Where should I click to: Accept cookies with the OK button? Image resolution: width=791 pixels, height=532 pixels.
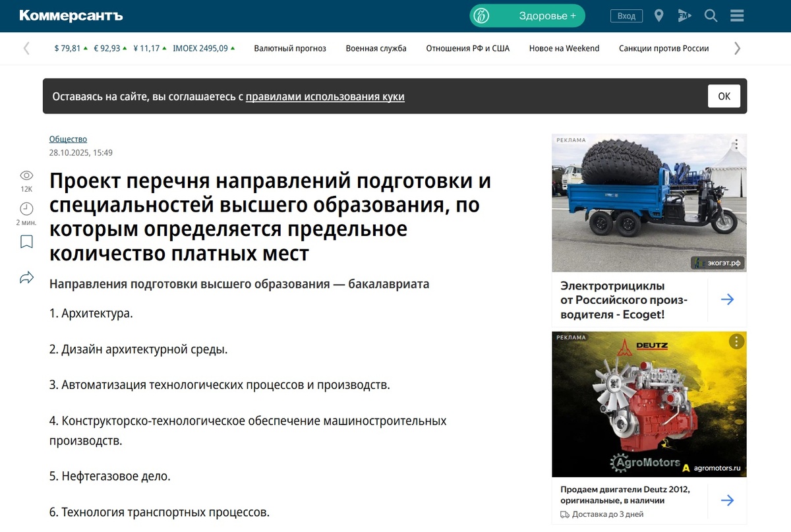coord(723,96)
